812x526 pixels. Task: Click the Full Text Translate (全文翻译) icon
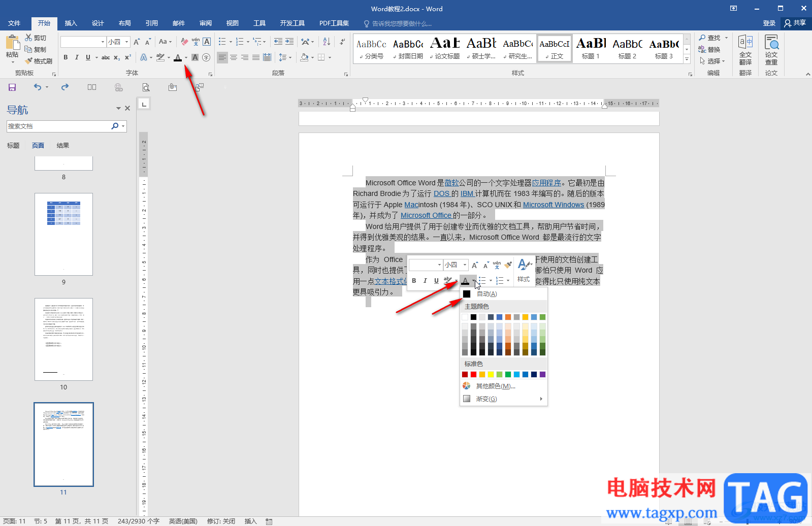pos(745,50)
